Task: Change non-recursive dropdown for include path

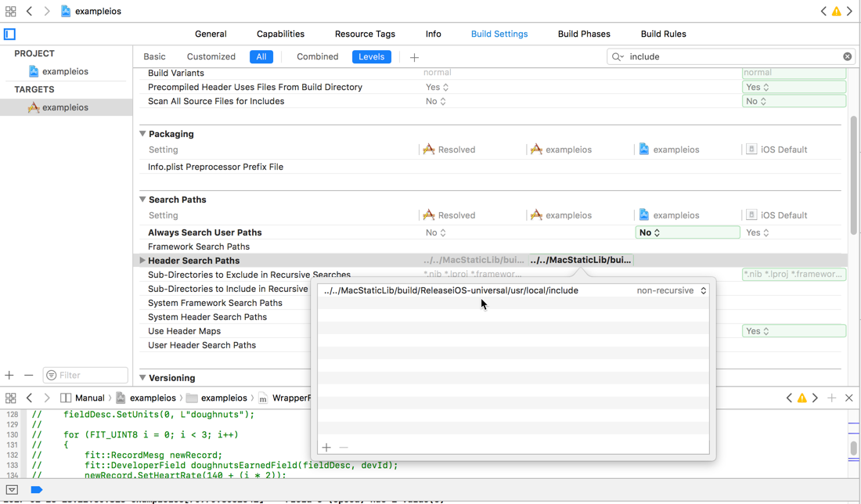Action: (x=672, y=290)
